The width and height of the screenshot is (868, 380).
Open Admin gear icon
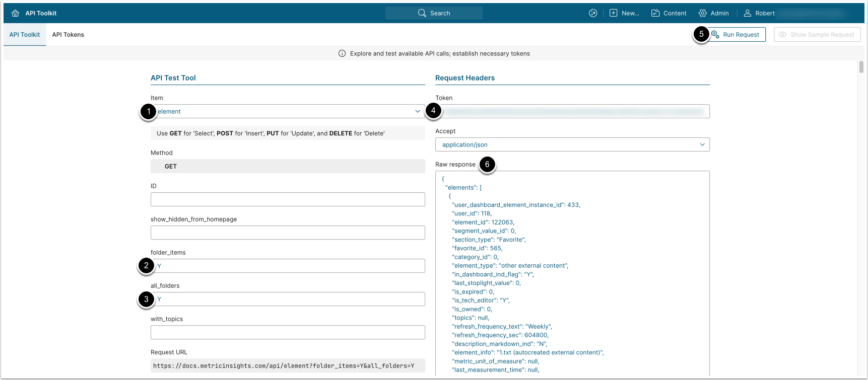point(702,13)
